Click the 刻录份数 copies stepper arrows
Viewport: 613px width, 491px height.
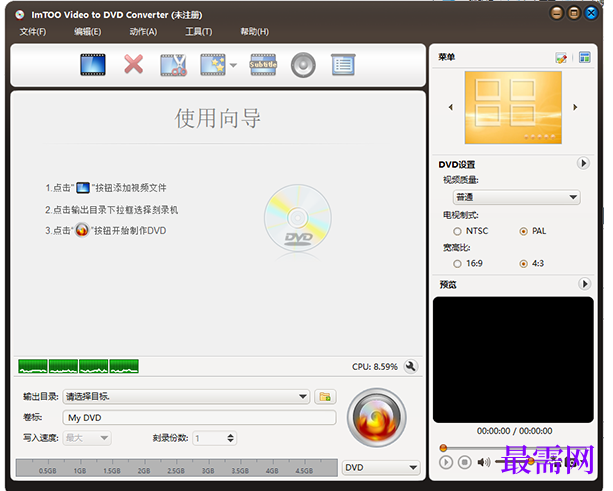[231, 438]
